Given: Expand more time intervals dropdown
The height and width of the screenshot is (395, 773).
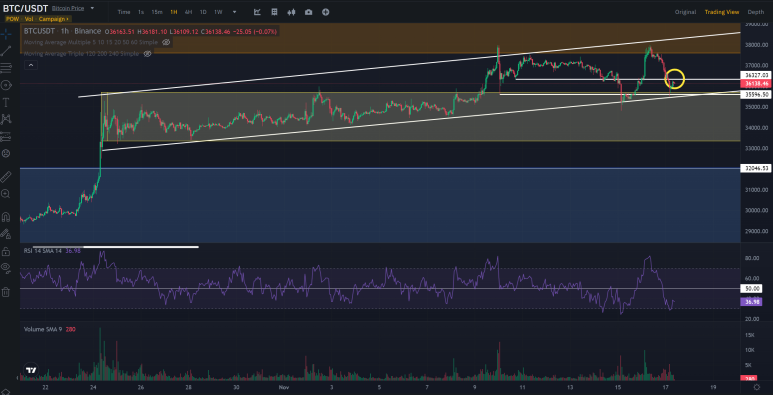Looking at the screenshot, I should point(234,12).
